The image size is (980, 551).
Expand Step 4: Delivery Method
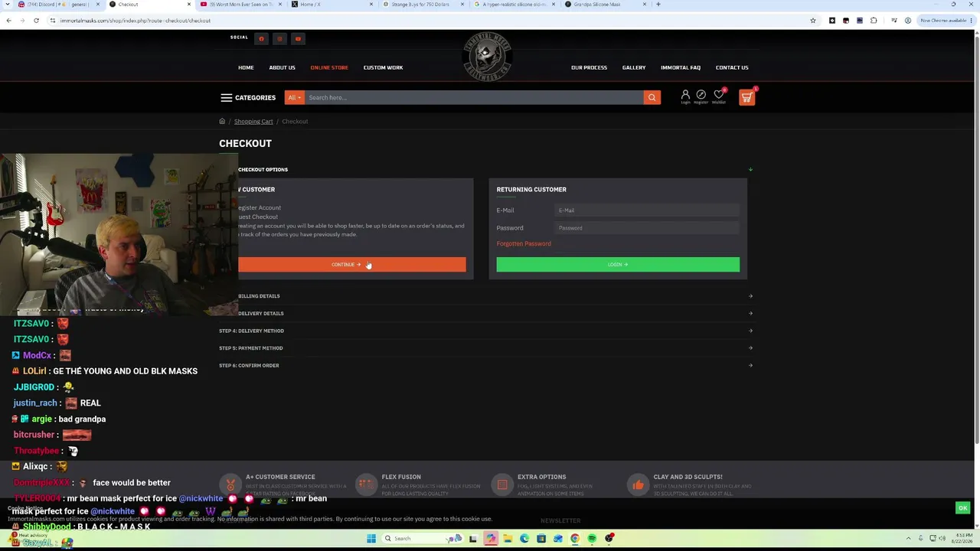tap(485, 331)
